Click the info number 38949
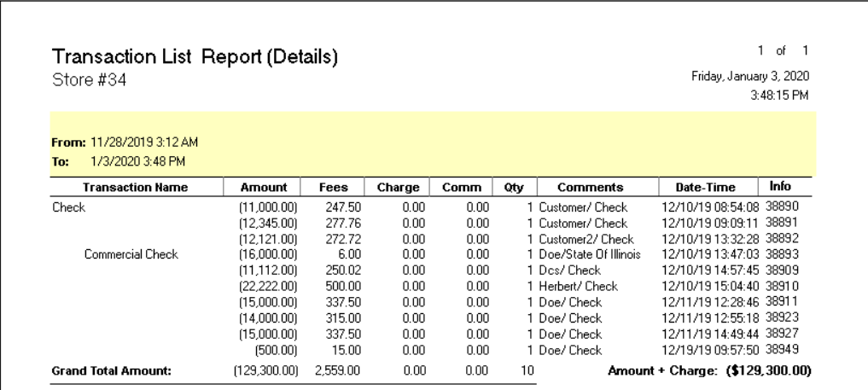This screenshot has width=868, height=390. tap(782, 350)
